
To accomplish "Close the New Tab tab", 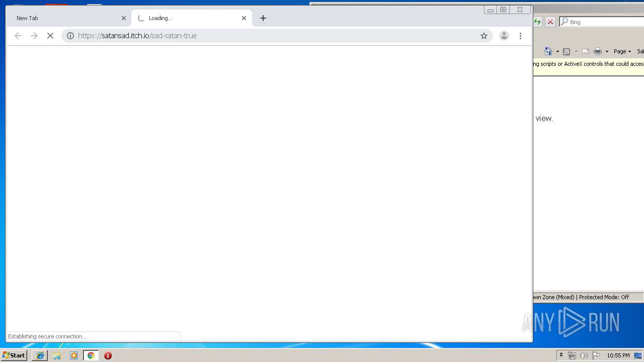I will pos(124,18).
